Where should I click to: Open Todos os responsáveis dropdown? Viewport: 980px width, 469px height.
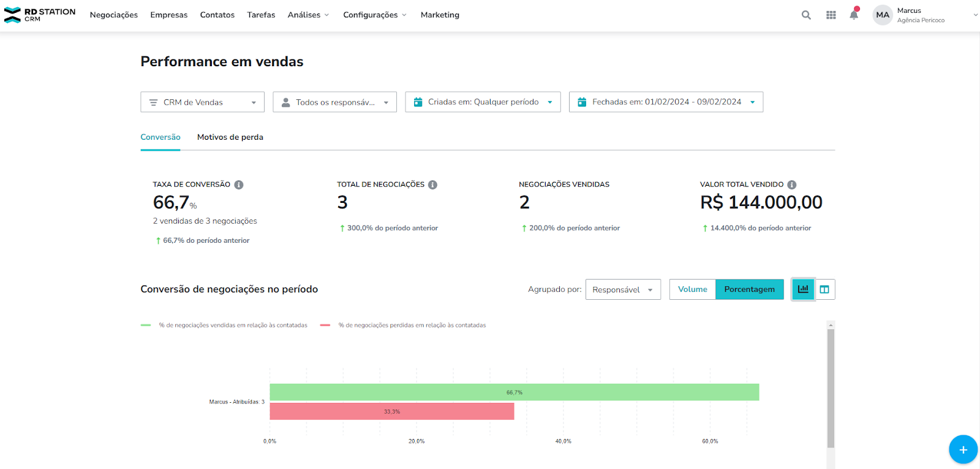[x=334, y=102]
